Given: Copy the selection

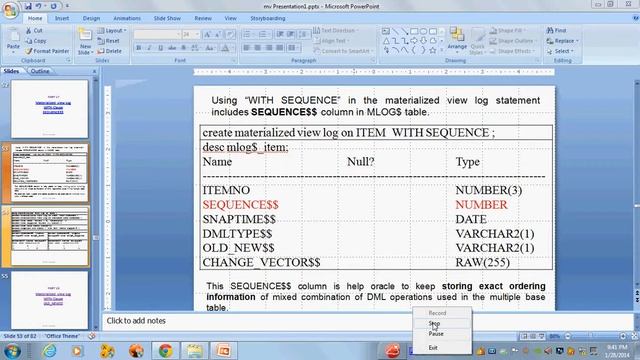Looking at the screenshot, I should click(x=36, y=41).
